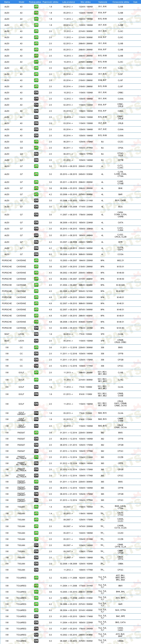Click the Moc silnika column header
Screen dimensions: 141x644
pos(86,2)
